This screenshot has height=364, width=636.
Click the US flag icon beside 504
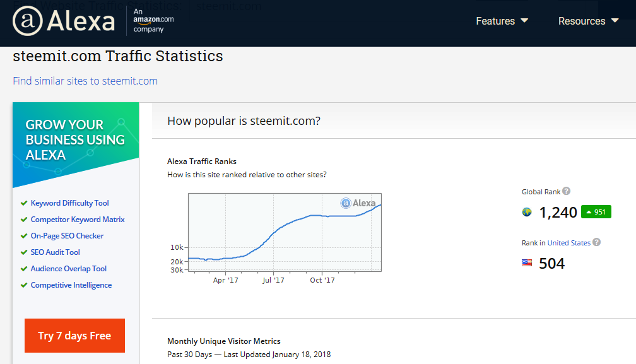527,263
